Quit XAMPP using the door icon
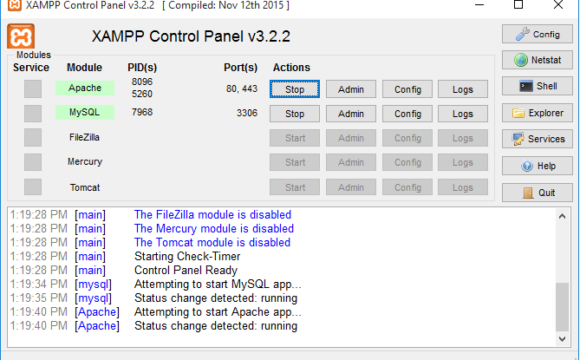580x360 pixels. (537, 192)
